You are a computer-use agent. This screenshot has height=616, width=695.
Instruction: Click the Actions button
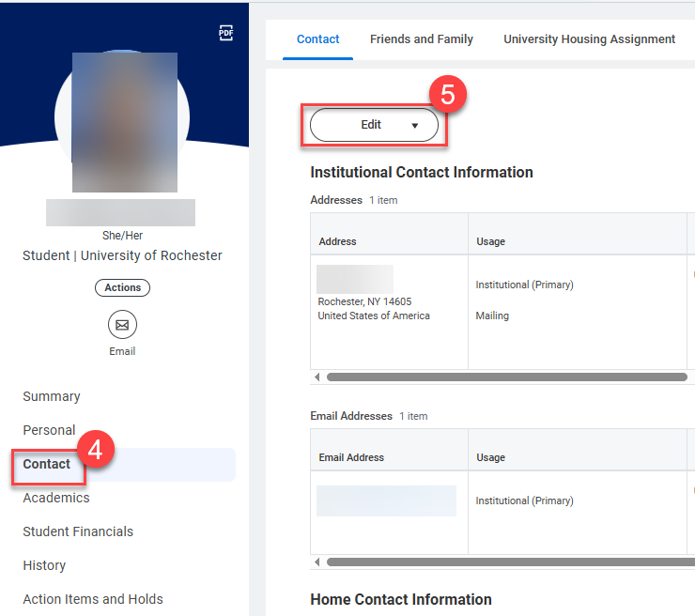tap(122, 287)
